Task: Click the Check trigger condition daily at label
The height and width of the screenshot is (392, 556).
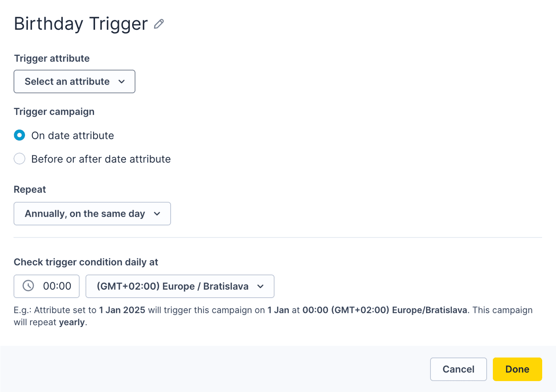Action: click(86, 262)
